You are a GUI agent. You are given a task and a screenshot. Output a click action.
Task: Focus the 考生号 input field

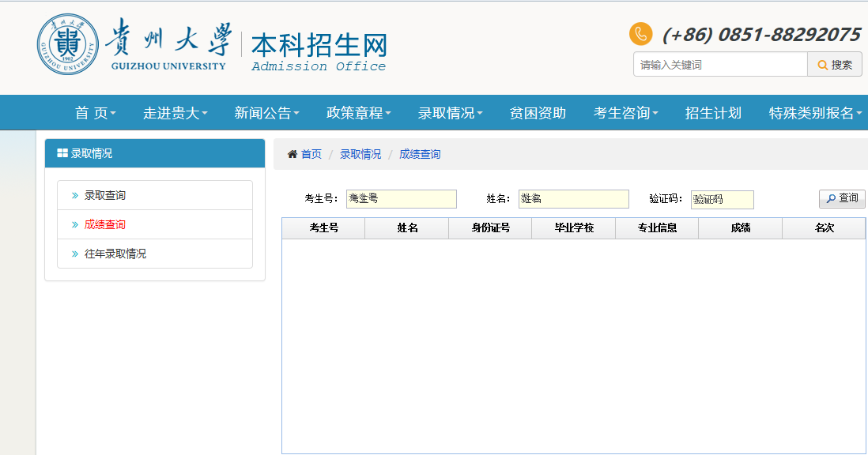(402, 199)
